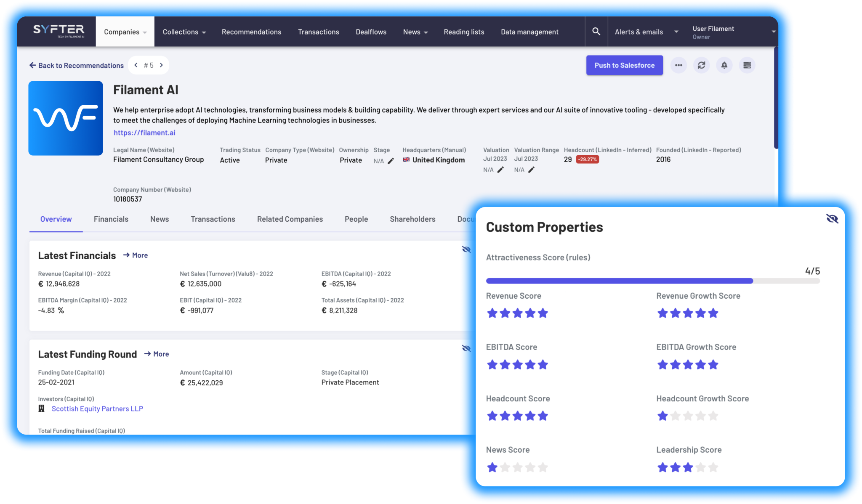This screenshot has width=862, height=504.
Task: Click More next to Latest Funding Round
Action: click(157, 354)
